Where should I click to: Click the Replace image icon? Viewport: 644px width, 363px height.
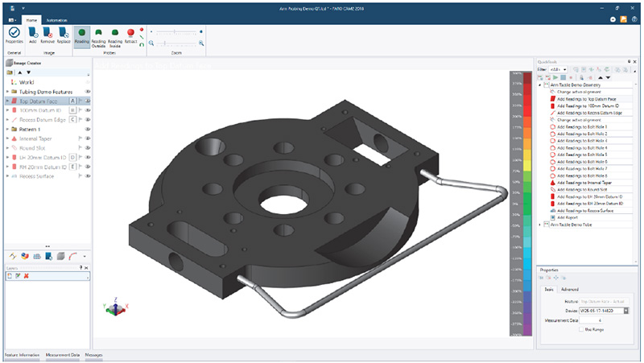[x=65, y=34]
